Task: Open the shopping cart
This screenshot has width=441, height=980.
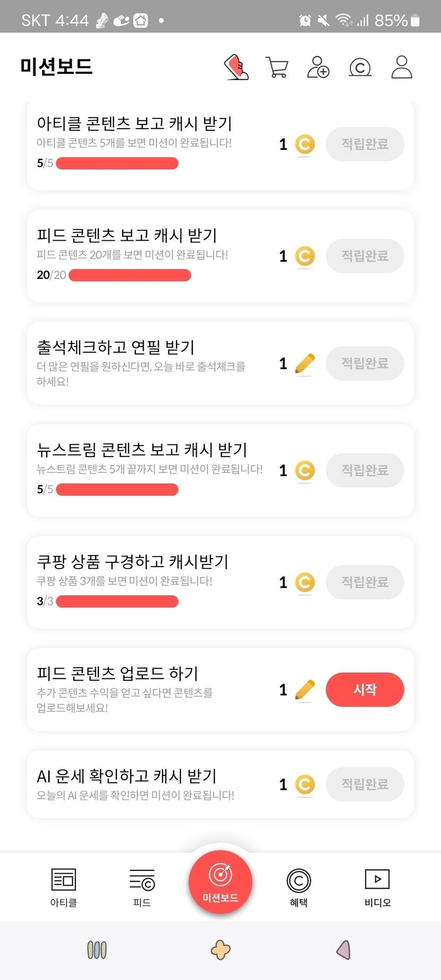Action: pyautogui.click(x=277, y=67)
